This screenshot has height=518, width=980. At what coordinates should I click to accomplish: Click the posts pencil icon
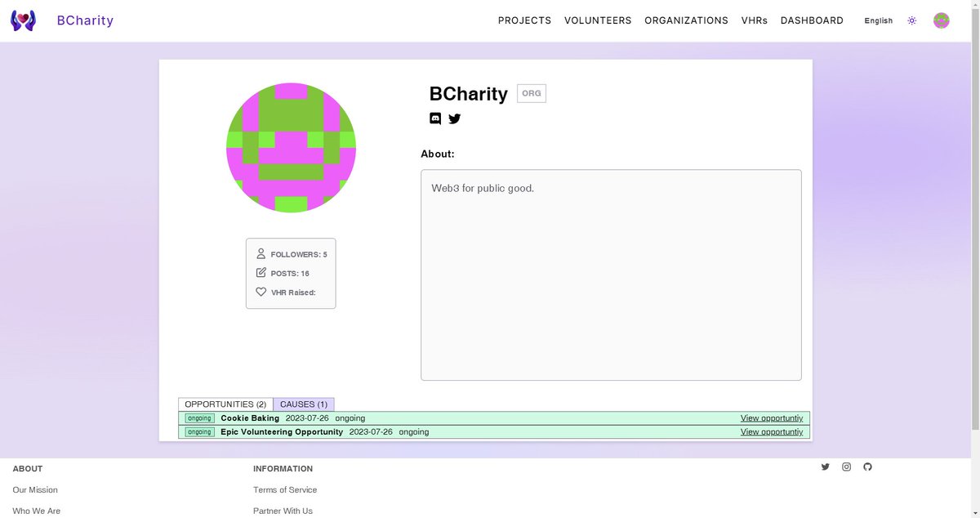[261, 273]
